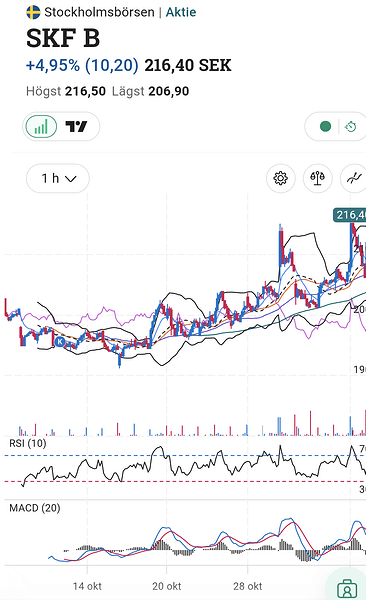Click the Swedish flag icon

click(33, 12)
